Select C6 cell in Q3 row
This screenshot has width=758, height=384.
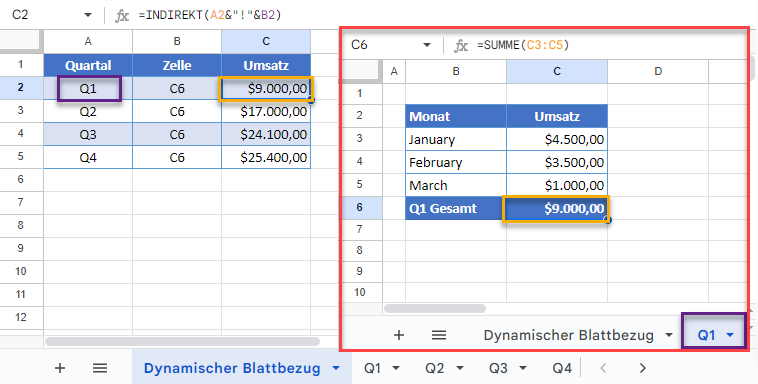(177, 134)
